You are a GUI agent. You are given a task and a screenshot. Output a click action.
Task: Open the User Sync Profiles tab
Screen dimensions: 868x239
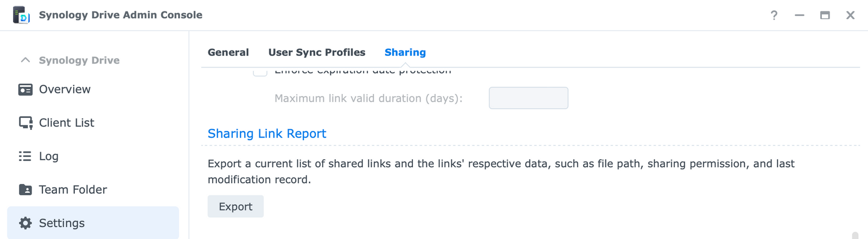[x=317, y=53]
